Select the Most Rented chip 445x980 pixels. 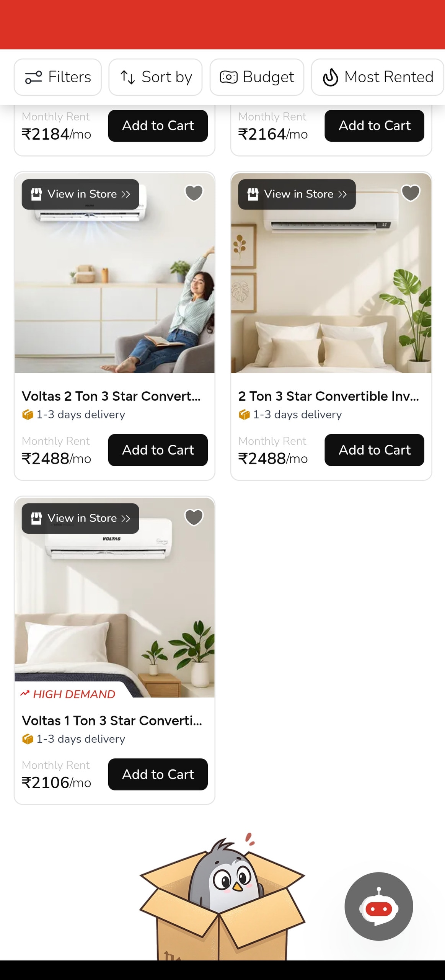[x=378, y=77]
